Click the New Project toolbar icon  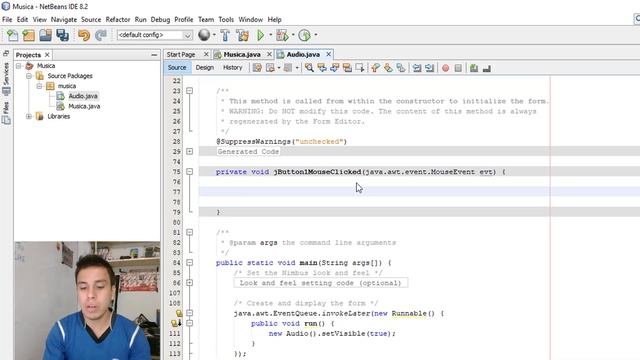point(29,36)
